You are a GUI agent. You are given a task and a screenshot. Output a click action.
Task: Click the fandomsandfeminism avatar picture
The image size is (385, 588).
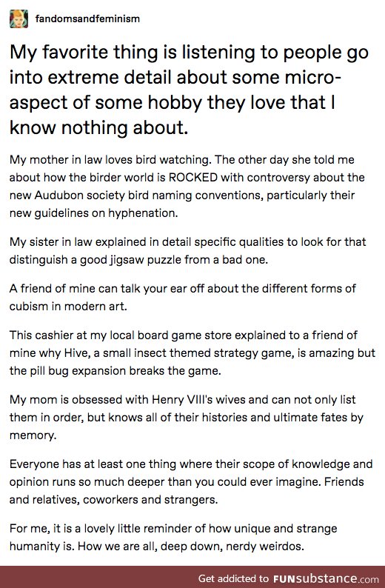19,19
